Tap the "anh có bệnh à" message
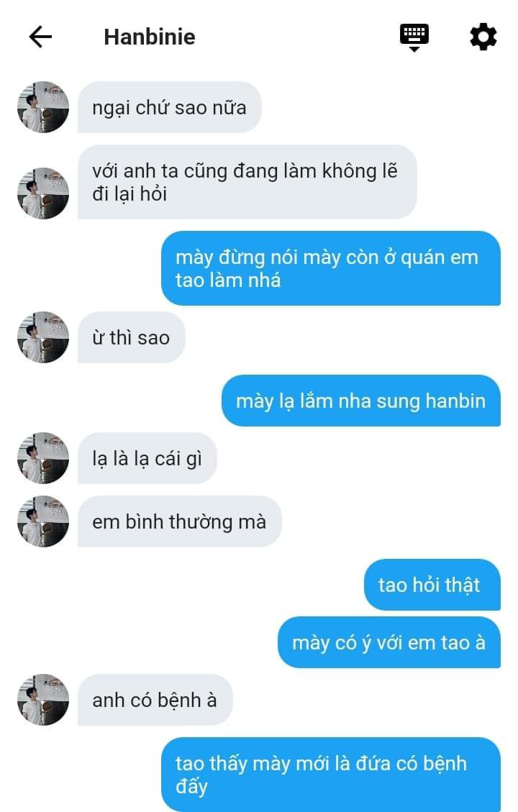The width and height of the screenshot is (518, 812). point(155,700)
